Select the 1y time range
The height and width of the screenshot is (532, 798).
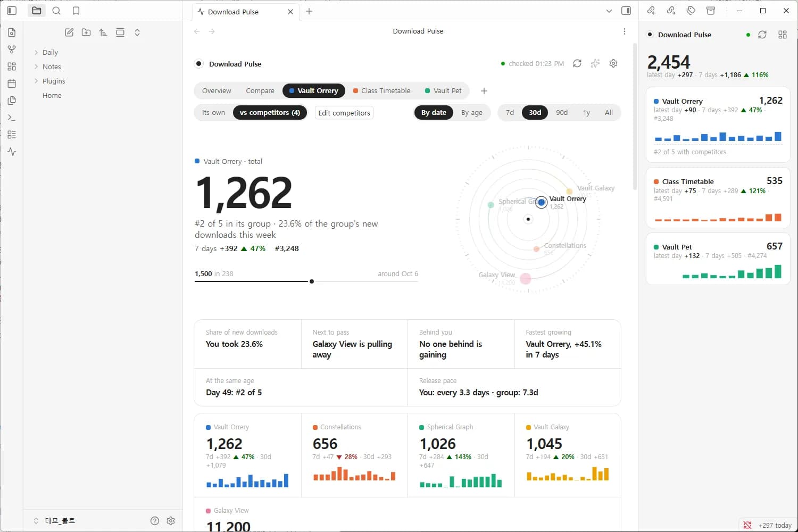[586, 113]
